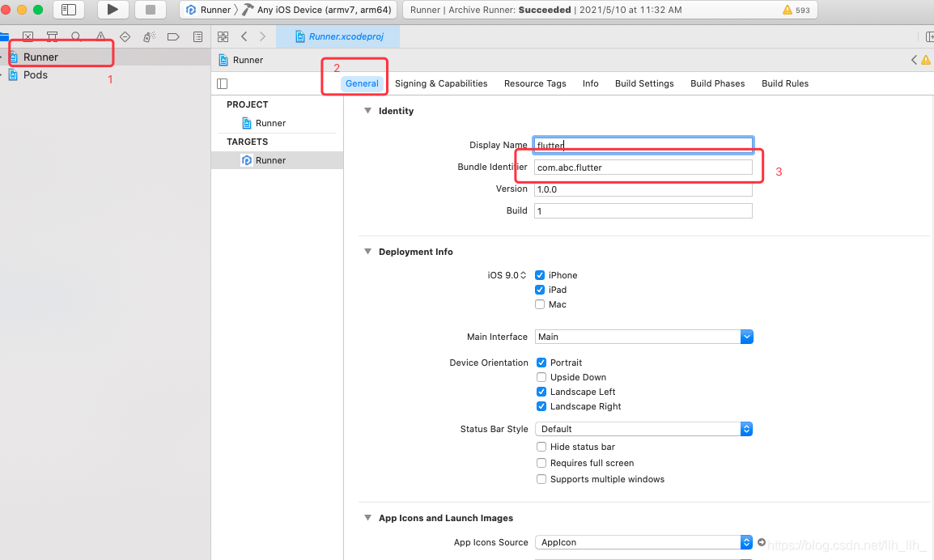Select Pods project in navigator
Image resolution: width=934 pixels, height=560 pixels.
click(35, 75)
